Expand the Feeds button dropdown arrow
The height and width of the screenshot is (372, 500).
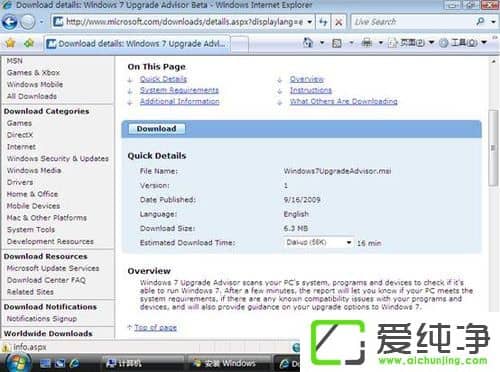(351, 43)
